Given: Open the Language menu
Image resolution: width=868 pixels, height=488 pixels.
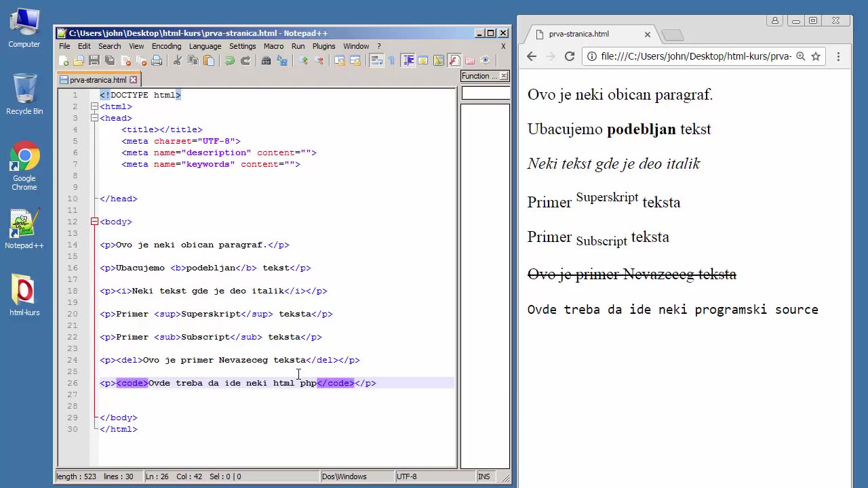Looking at the screenshot, I should 205,46.
